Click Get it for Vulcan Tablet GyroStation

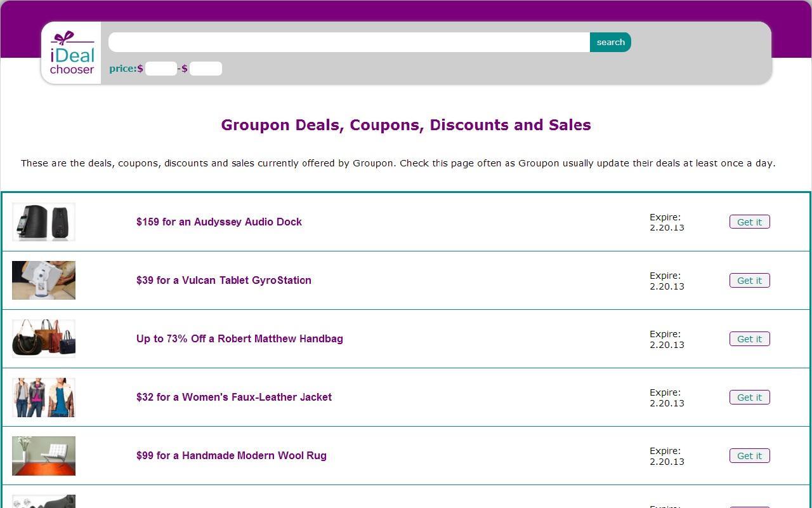pyautogui.click(x=749, y=280)
